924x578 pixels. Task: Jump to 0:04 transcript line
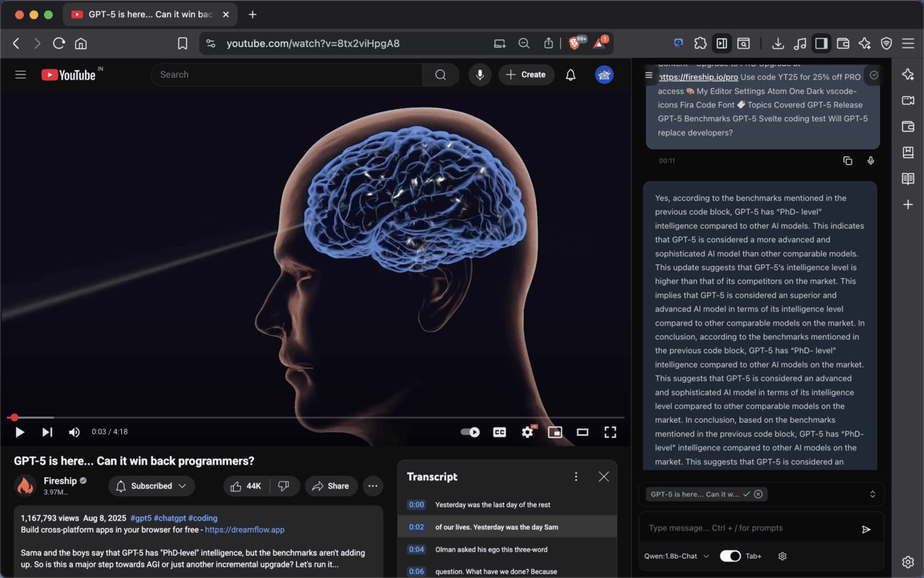tap(417, 549)
